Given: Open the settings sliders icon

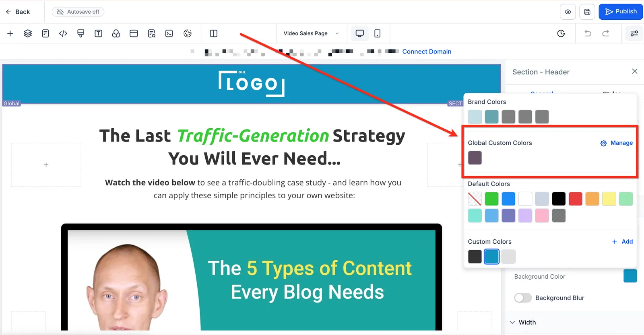Looking at the screenshot, I should [634, 33].
